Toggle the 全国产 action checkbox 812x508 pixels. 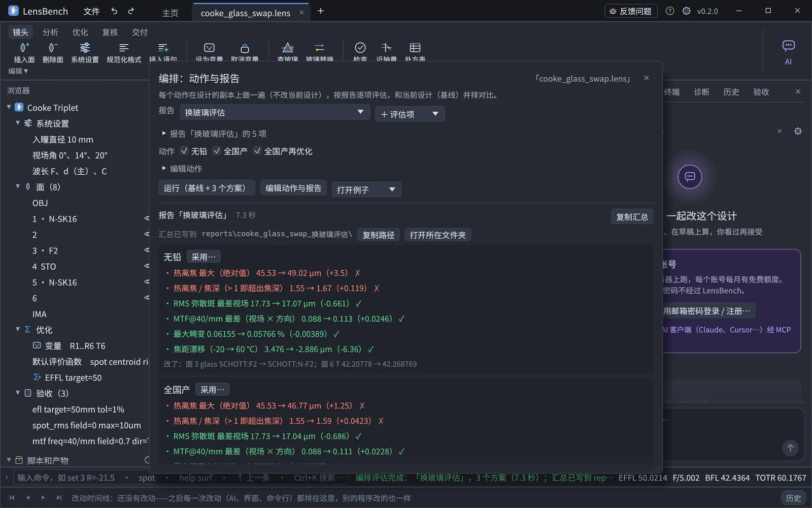(x=217, y=151)
